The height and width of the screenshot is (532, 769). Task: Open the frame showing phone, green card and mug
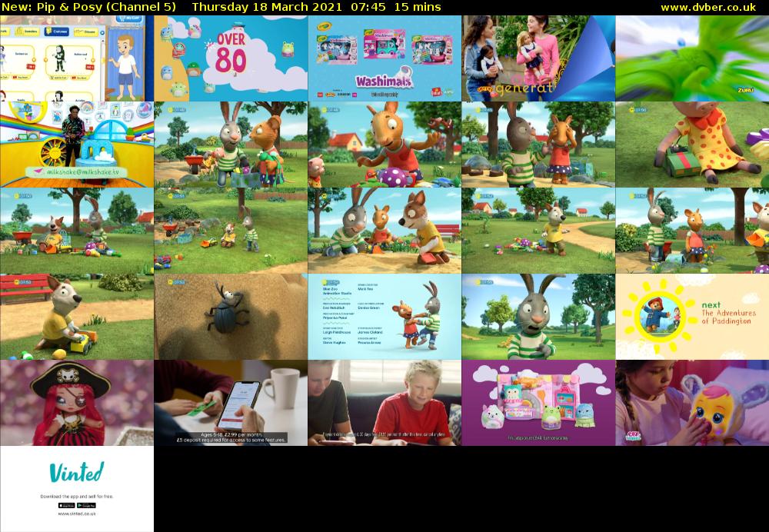click(231, 403)
